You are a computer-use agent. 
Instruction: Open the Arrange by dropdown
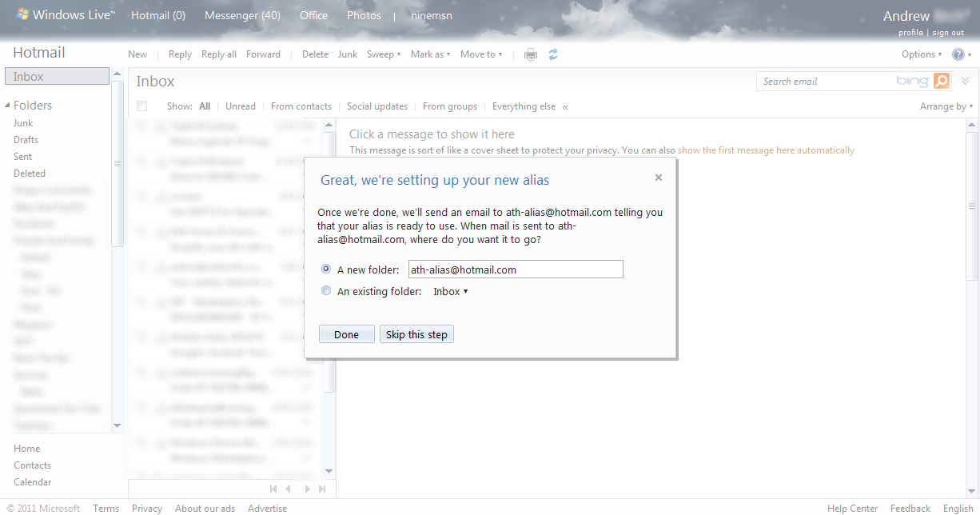946,106
